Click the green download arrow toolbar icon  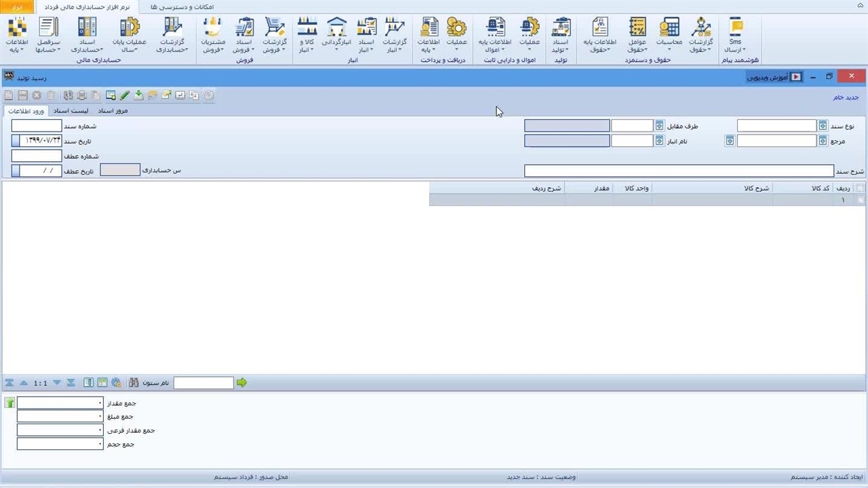pyautogui.click(x=139, y=96)
